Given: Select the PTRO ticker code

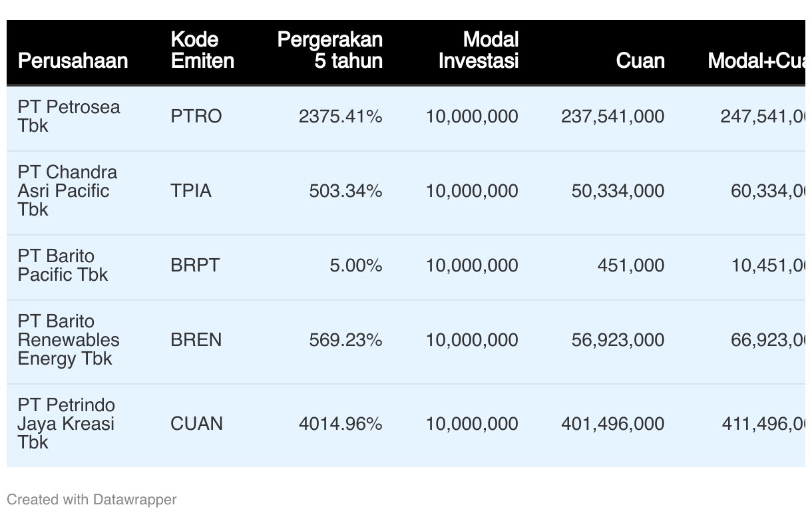Looking at the screenshot, I should pyautogui.click(x=196, y=116).
